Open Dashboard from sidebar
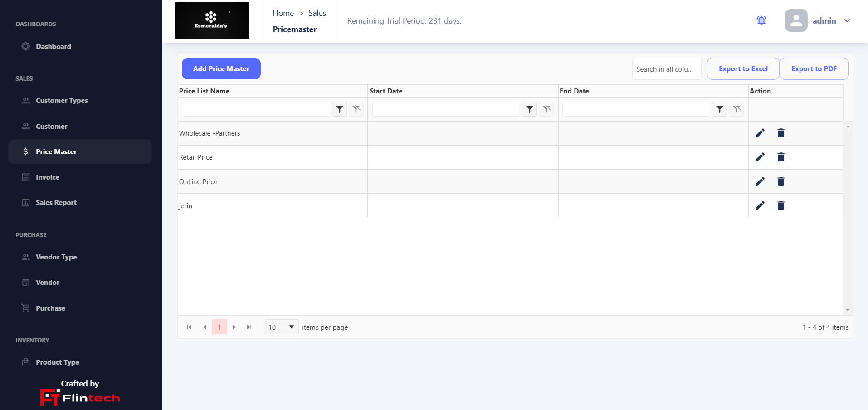Screen dimensions: 868x410 (80, 46)
